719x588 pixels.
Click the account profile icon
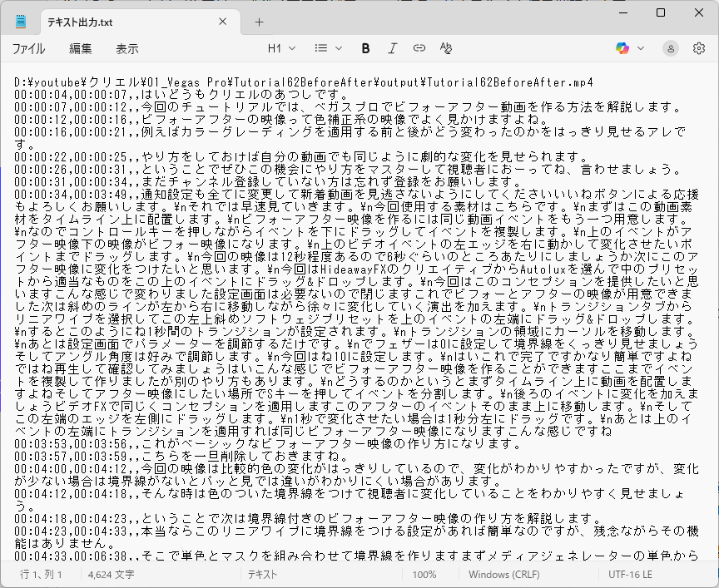[671, 48]
